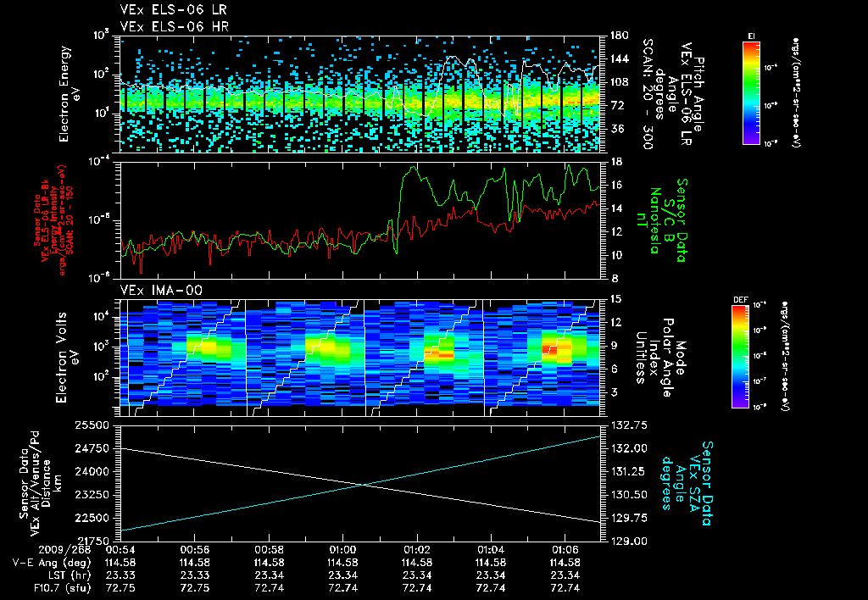The width and height of the screenshot is (868, 600).
Task: Click the 15 polar index tick value
Action: click(615, 299)
